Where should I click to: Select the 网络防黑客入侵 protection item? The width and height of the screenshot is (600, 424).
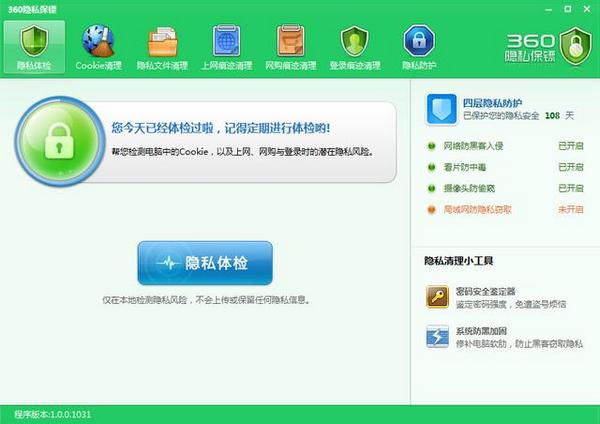click(473, 146)
